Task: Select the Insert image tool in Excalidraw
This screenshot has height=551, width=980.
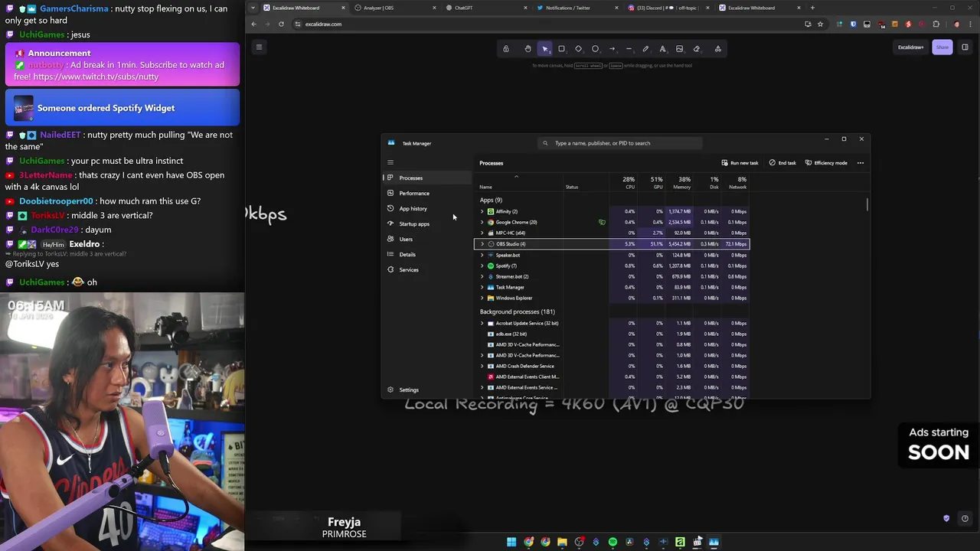Action: pyautogui.click(x=679, y=48)
